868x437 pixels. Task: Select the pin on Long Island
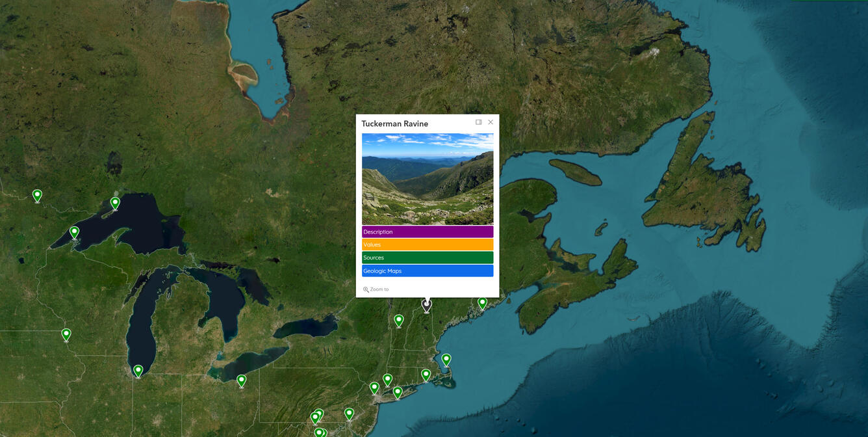pyautogui.click(x=397, y=391)
